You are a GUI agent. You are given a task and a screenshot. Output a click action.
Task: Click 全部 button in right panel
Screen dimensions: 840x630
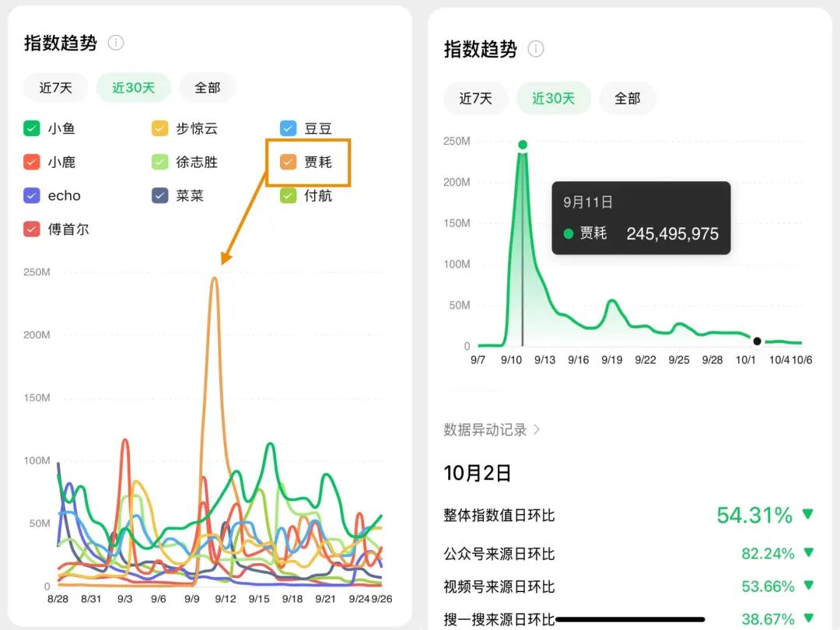click(x=628, y=98)
